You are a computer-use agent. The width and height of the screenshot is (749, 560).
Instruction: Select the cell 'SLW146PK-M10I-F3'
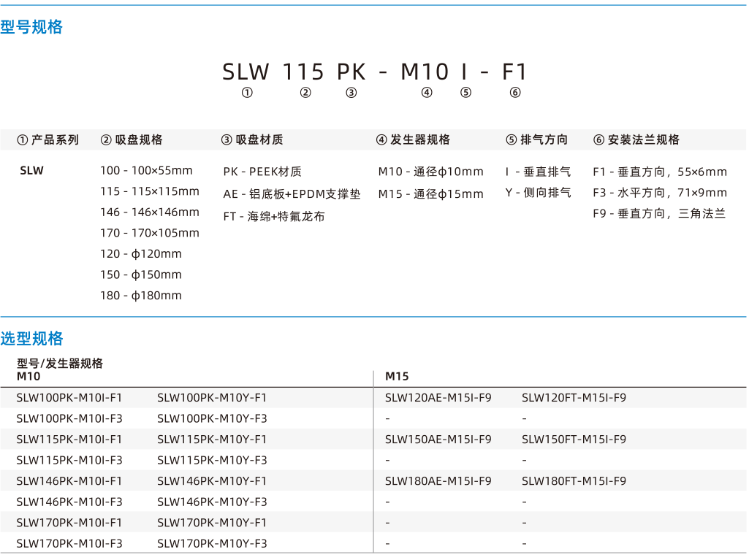coord(69,502)
